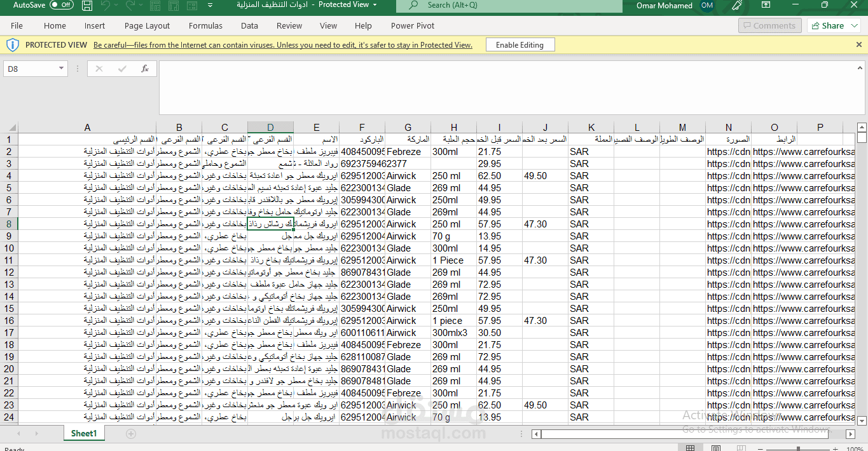Click the Cancel X formula bar icon
The image size is (868, 451).
(99, 69)
